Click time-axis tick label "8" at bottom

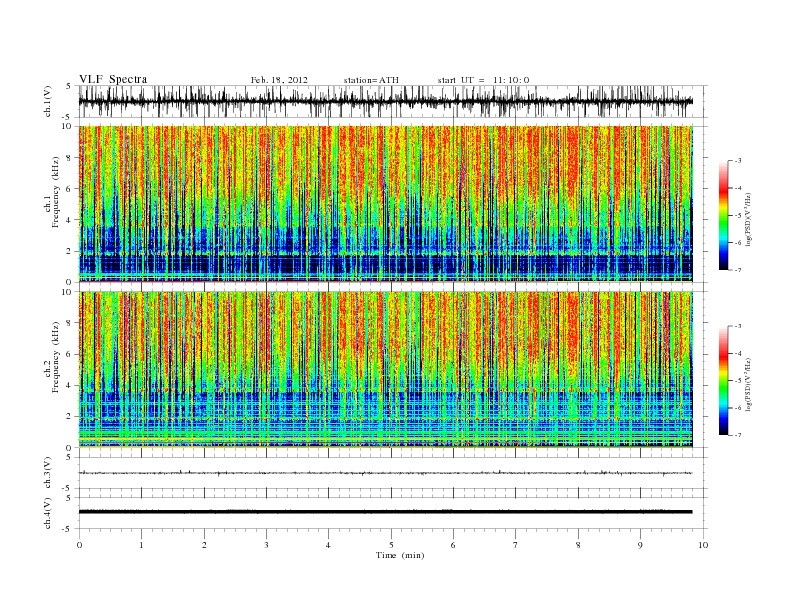click(578, 545)
